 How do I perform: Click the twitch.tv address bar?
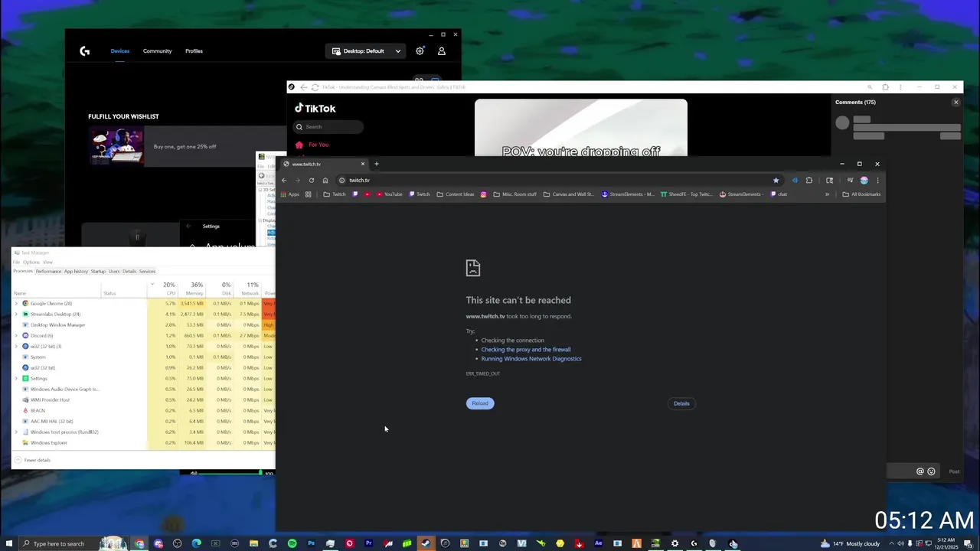point(559,181)
